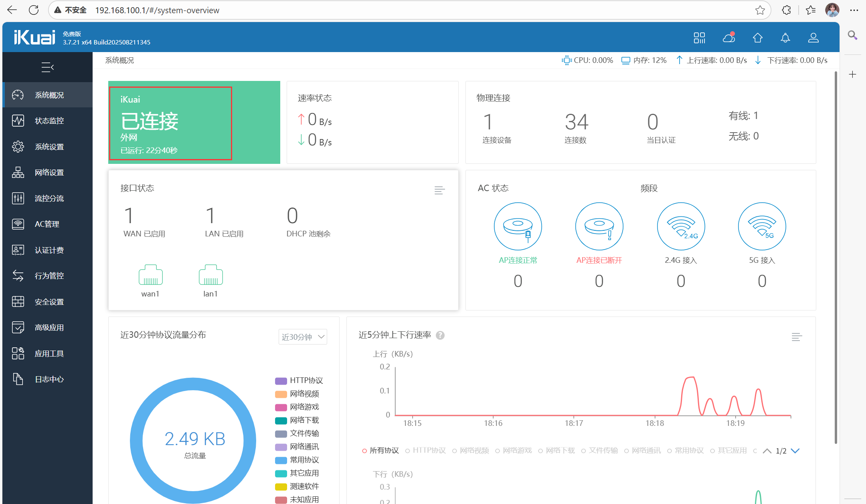Open the QR code grid icon in header

(x=699, y=38)
